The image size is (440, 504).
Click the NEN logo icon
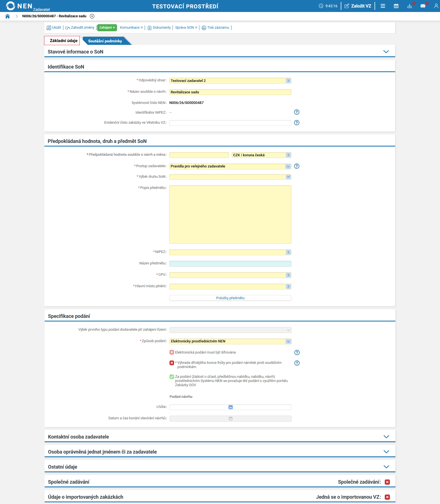tap(11, 6)
